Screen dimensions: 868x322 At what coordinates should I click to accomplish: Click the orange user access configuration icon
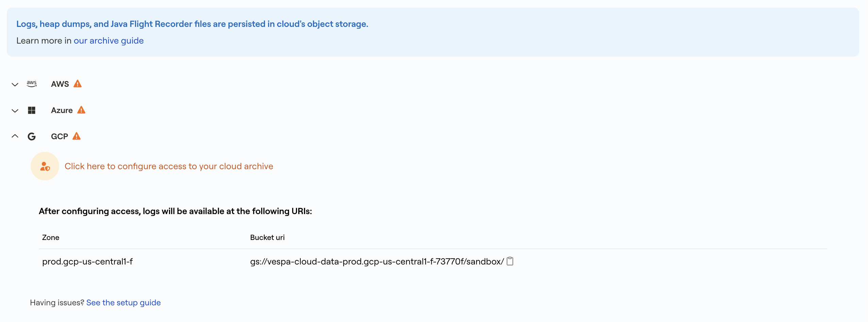coord(45,166)
